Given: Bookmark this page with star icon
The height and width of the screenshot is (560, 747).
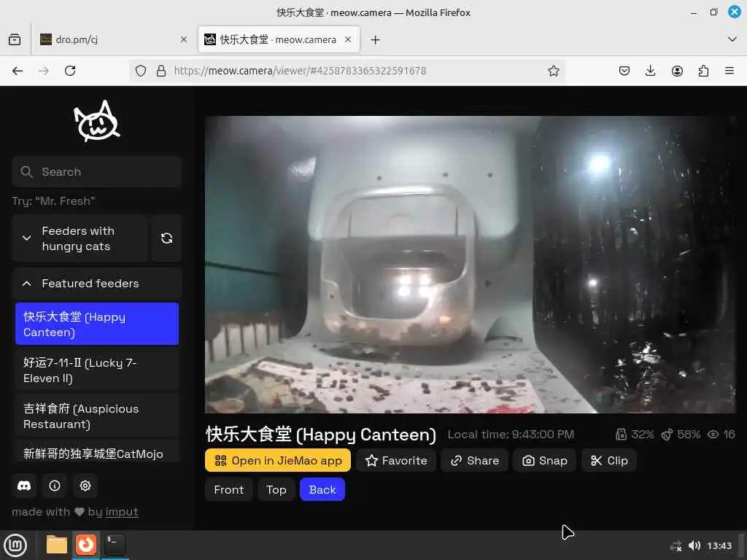Looking at the screenshot, I should click(x=553, y=71).
